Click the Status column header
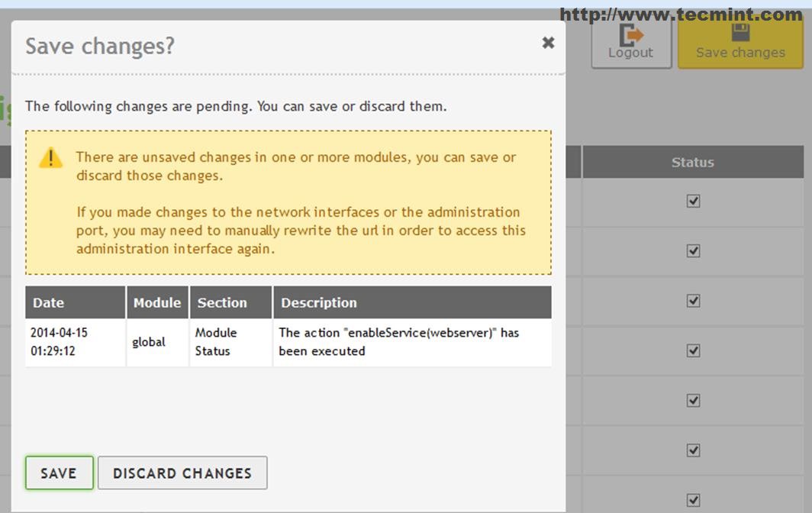The image size is (812, 513). tap(693, 162)
